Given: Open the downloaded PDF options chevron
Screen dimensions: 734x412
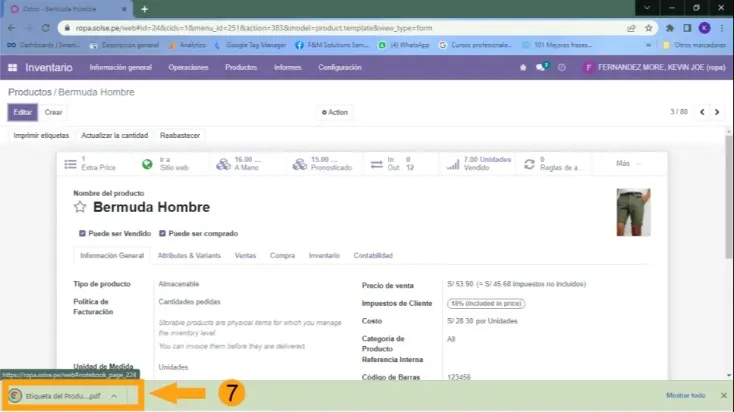Looking at the screenshot, I should pos(115,396).
